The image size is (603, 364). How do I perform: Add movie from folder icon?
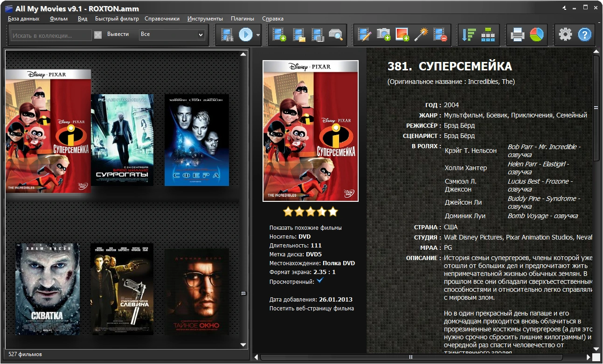point(298,35)
